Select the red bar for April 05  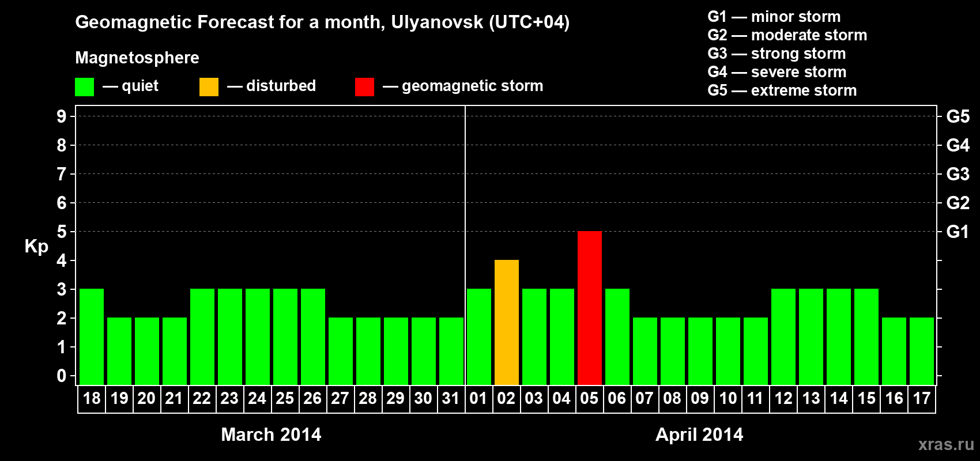pyautogui.click(x=589, y=308)
